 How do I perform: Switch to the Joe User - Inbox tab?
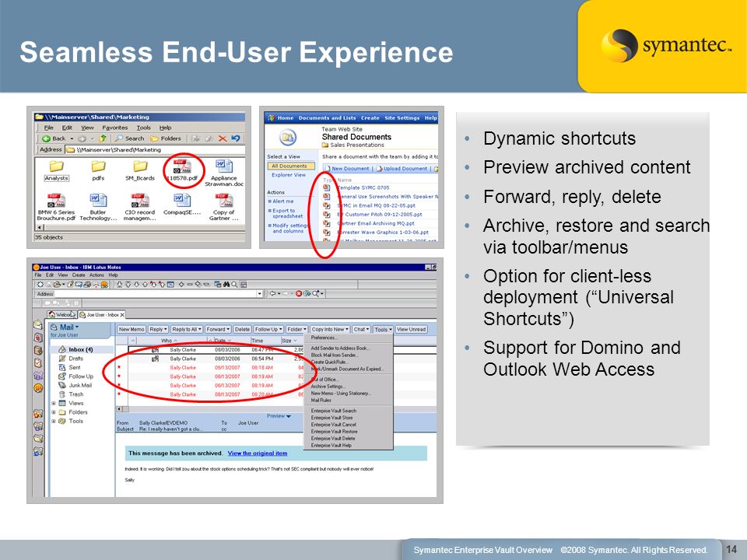click(x=102, y=315)
